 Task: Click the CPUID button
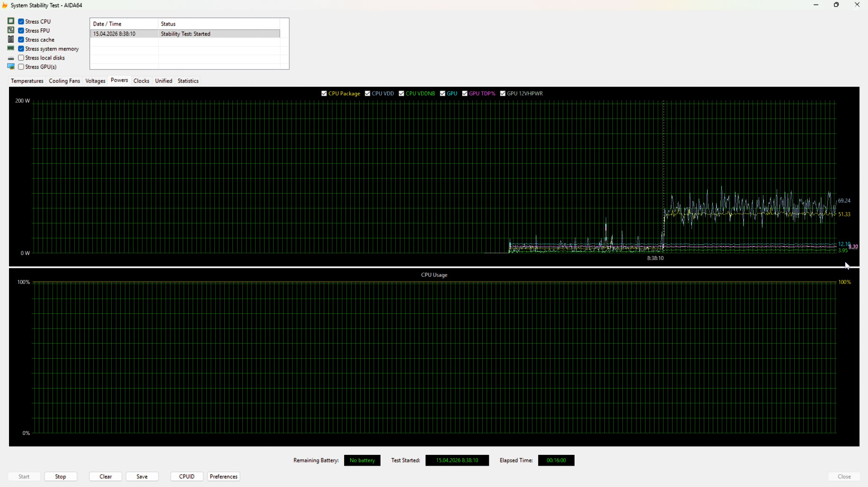pyautogui.click(x=187, y=477)
